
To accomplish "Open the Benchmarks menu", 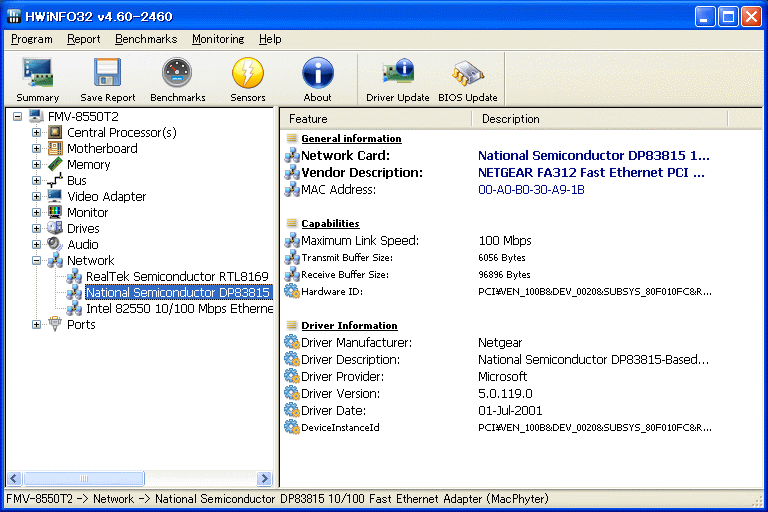I will tap(146, 39).
